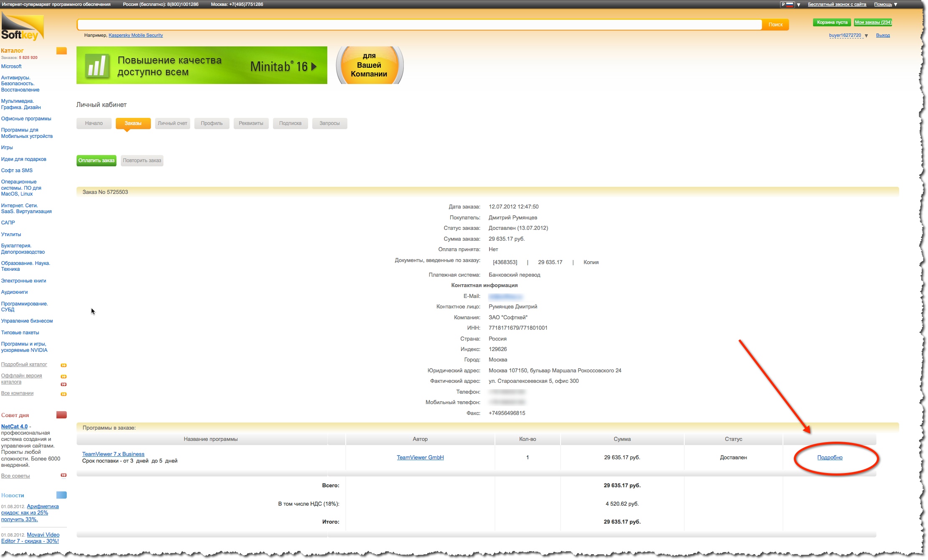Open Бухгалтерия. Делопроизводство category

[x=23, y=249]
